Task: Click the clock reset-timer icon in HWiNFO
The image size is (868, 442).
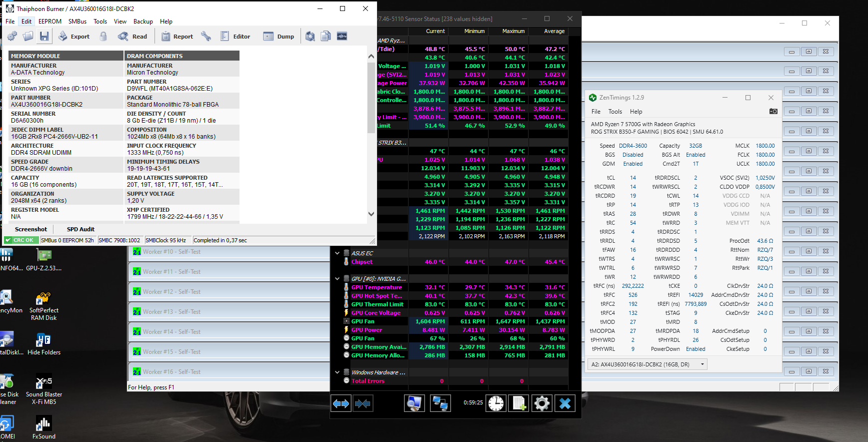Action: click(x=496, y=403)
